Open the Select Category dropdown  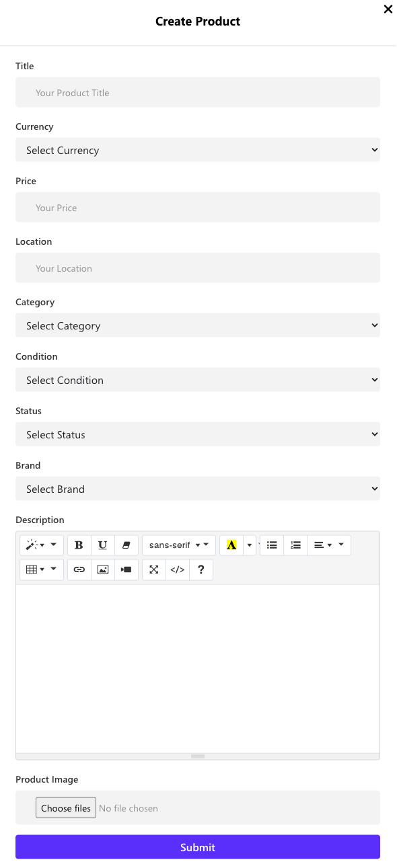click(198, 325)
